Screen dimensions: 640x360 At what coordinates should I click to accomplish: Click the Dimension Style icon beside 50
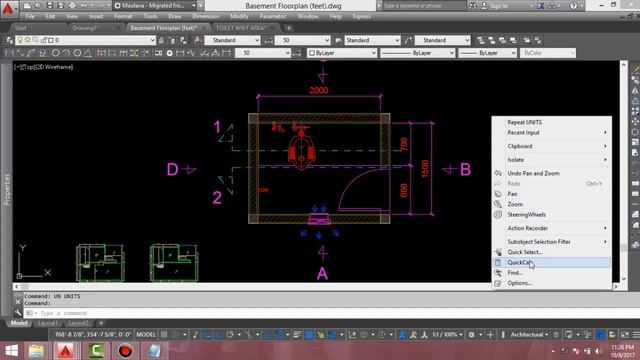pyautogui.click(x=269, y=40)
